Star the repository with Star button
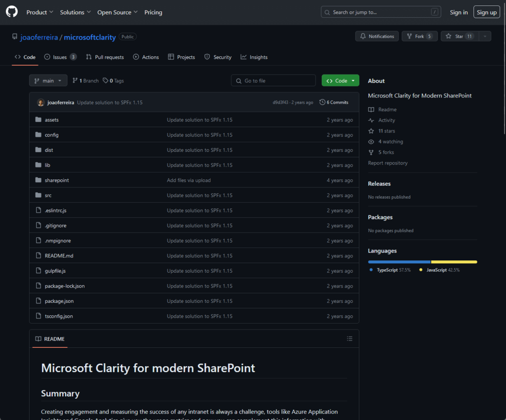Image resolution: width=506 pixels, height=420 pixels. pos(460,37)
